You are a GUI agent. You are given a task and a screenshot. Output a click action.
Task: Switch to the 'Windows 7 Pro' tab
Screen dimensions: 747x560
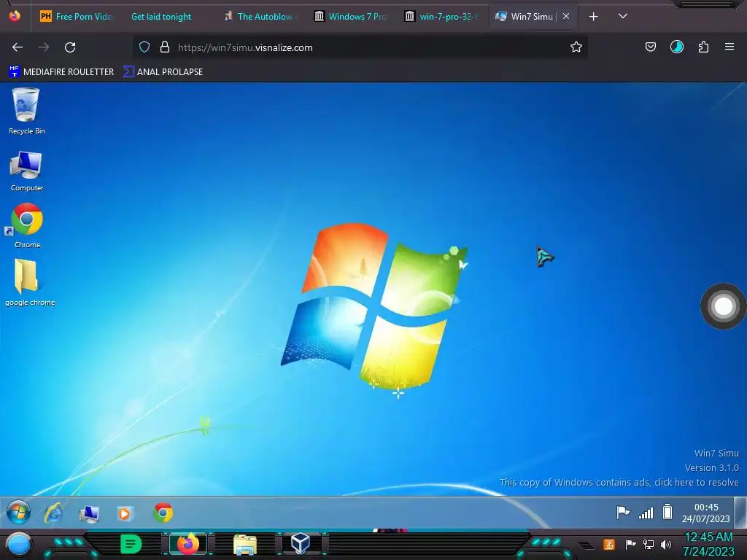tap(351, 17)
